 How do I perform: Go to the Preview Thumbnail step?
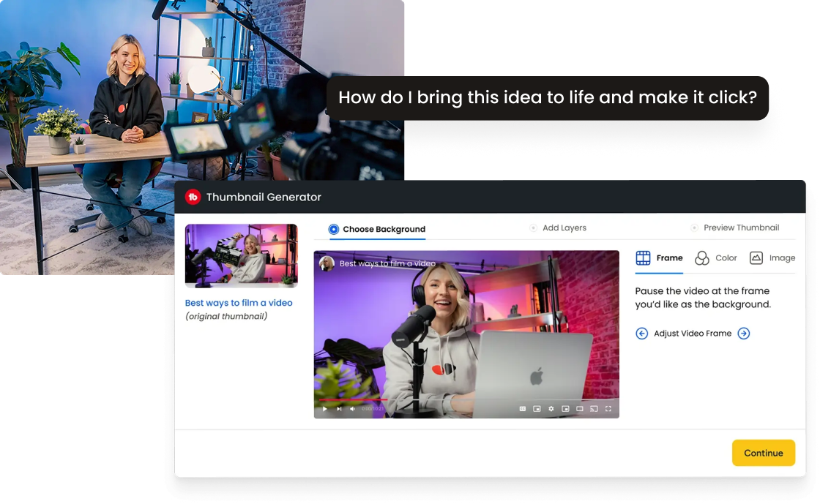tap(735, 227)
